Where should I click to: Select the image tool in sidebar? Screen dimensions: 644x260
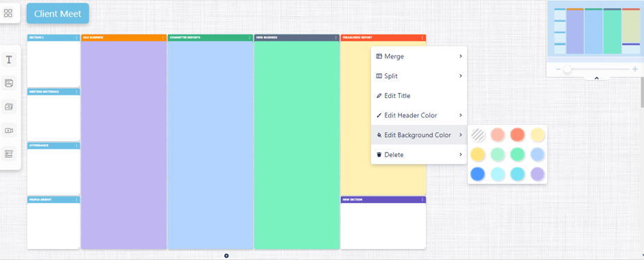(9, 107)
